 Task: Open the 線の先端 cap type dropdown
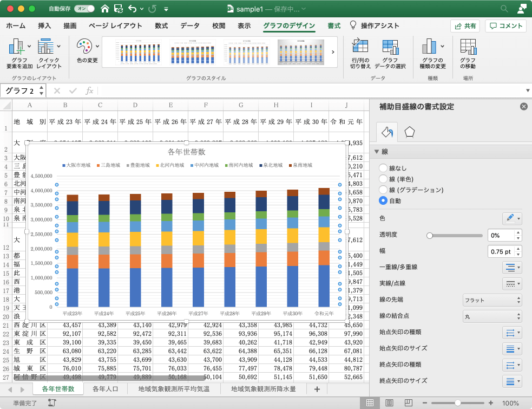(x=491, y=300)
